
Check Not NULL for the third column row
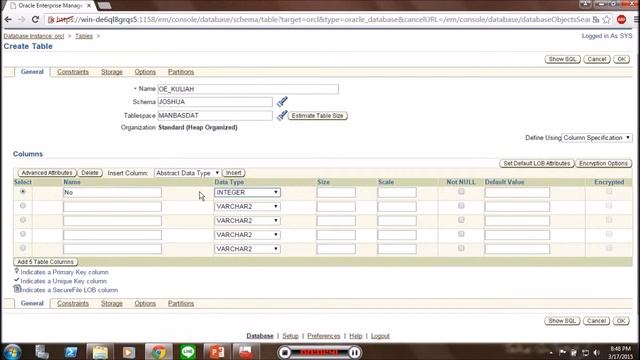point(461,220)
